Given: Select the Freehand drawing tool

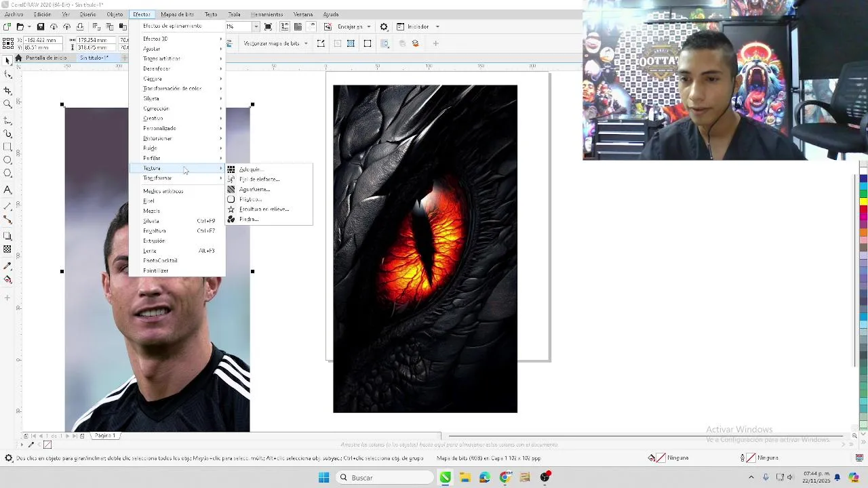Looking at the screenshot, I should pos(7,119).
